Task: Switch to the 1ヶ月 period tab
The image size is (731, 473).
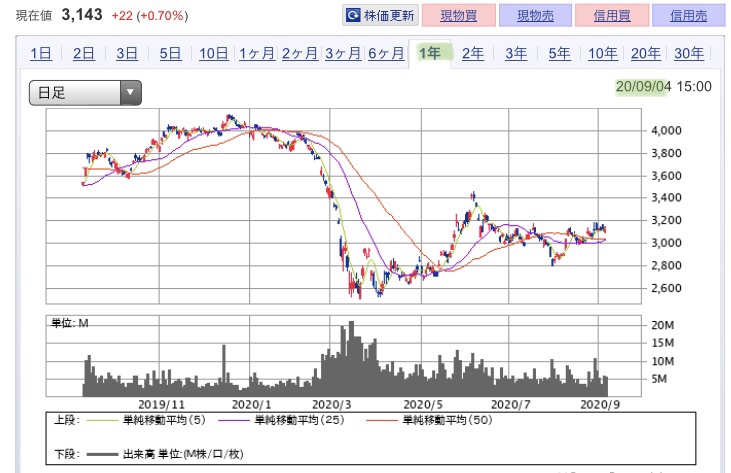Action: tap(257, 54)
